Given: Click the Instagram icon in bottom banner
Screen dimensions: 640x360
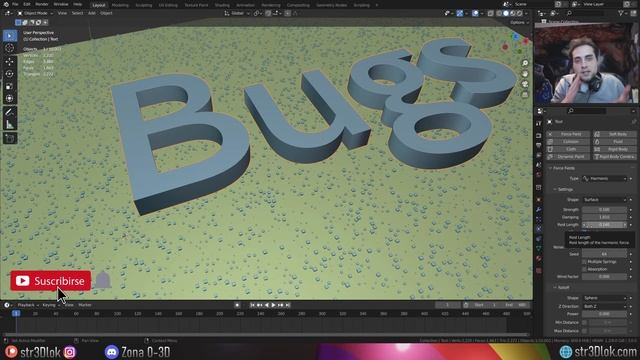Looking at the screenshot, I should coord(70,352).
